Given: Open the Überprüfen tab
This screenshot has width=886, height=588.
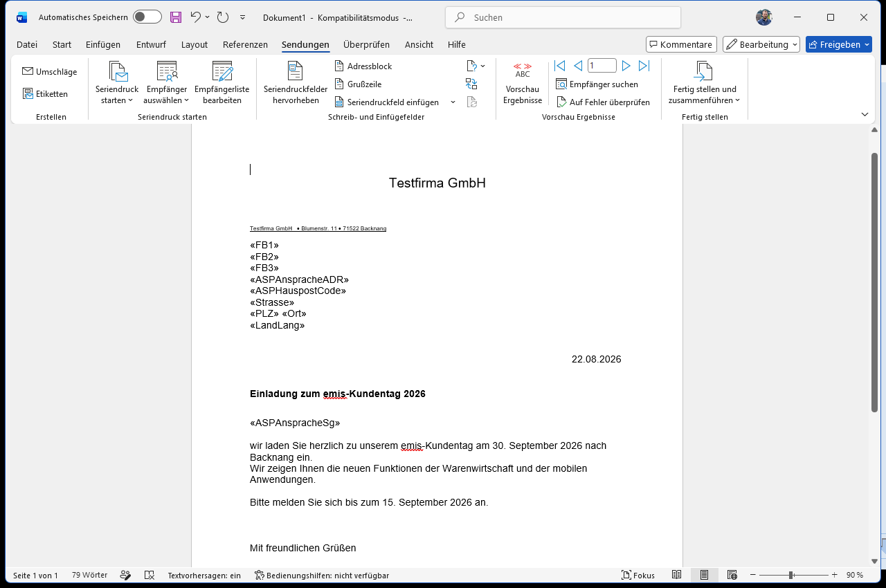Looking at the screenshot, I should 366,44.
